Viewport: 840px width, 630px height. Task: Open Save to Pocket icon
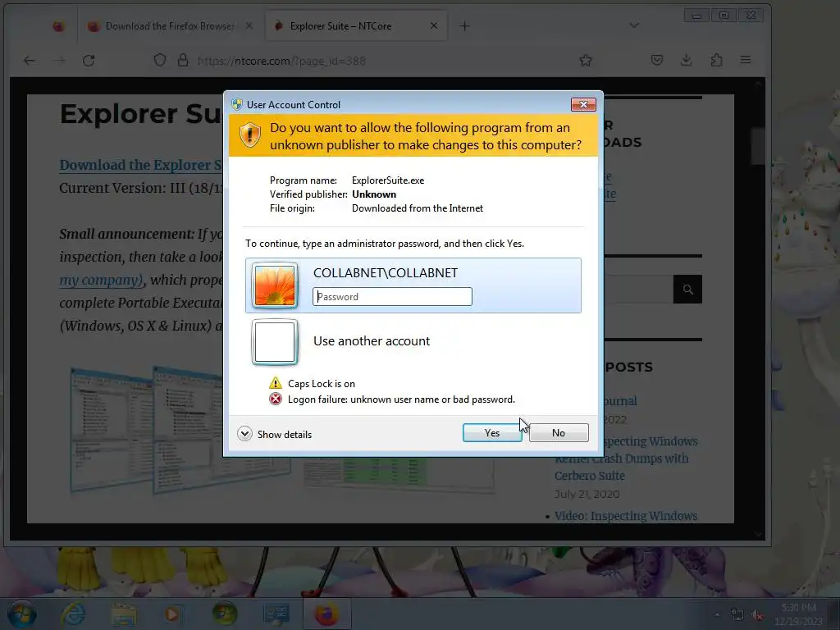657,60
